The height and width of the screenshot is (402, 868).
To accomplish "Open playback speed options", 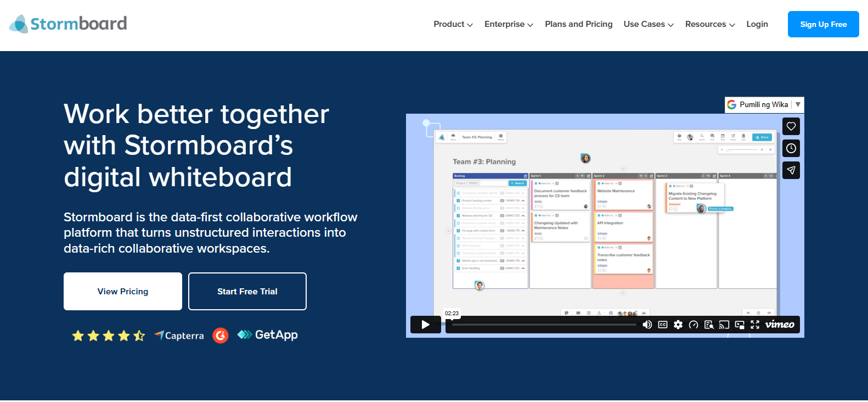I will (x=694, y=325).
